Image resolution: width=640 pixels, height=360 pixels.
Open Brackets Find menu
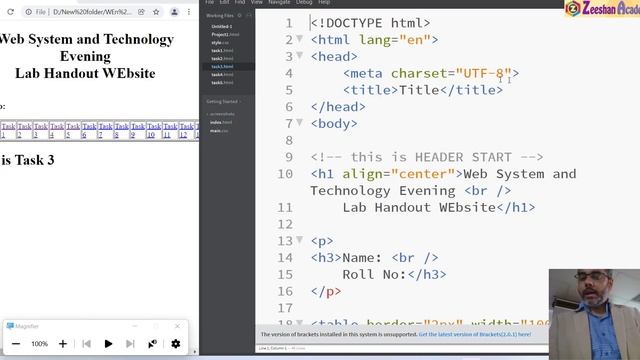(240, 2)
